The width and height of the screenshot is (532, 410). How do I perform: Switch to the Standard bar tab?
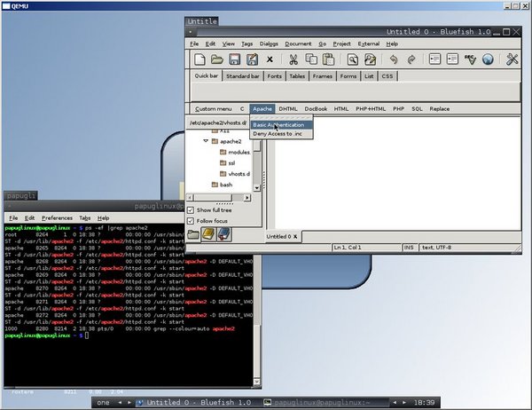pos(243,76)
